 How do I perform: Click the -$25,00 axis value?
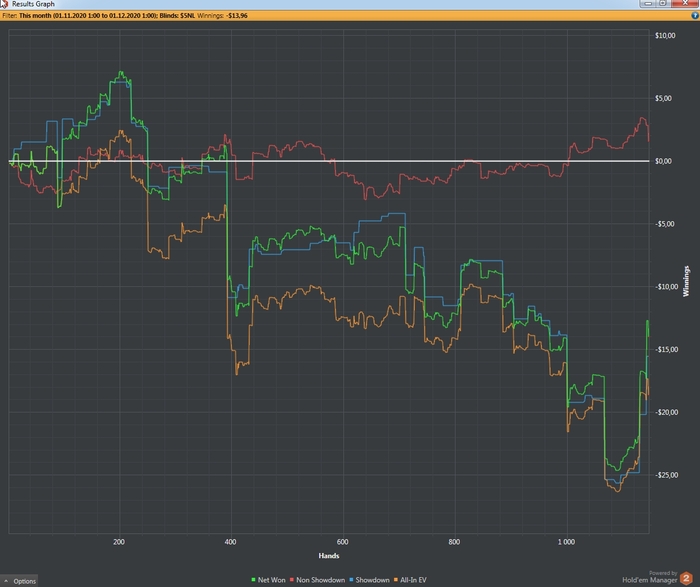point(666,475)
